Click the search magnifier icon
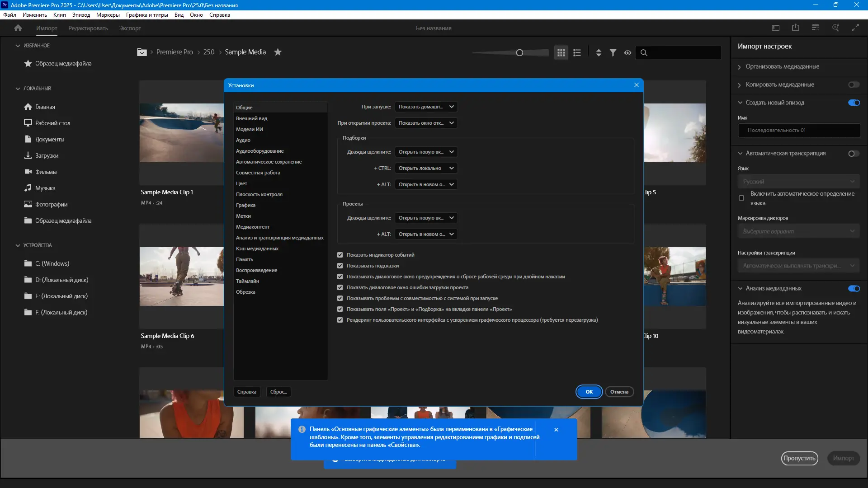Image resolution: width=868 pixels, height=488 pixels. click(x=644, y=52)
